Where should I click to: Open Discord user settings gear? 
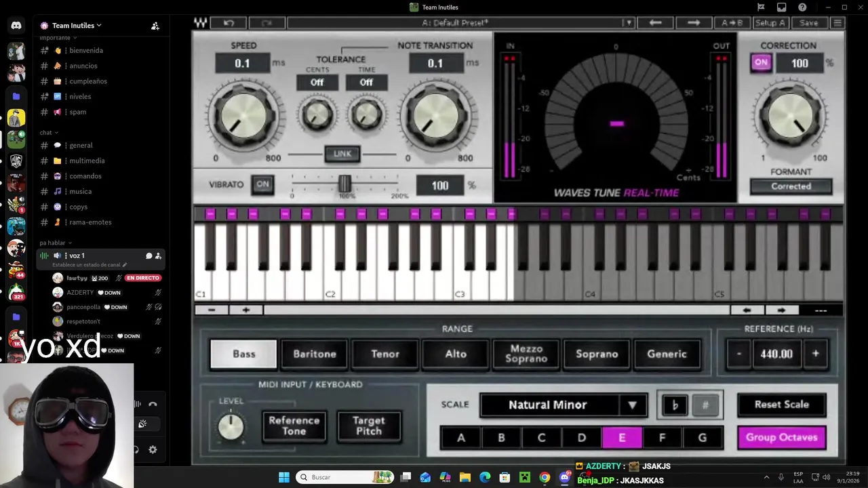tap(153, 449)
